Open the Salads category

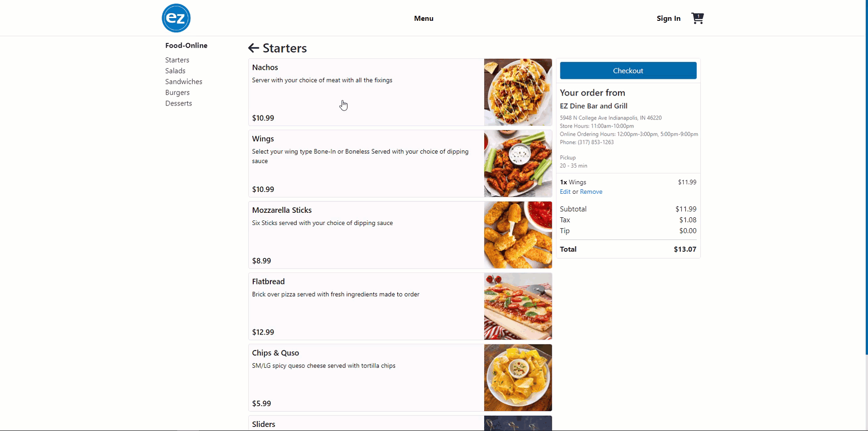click(x=175, y=71)
